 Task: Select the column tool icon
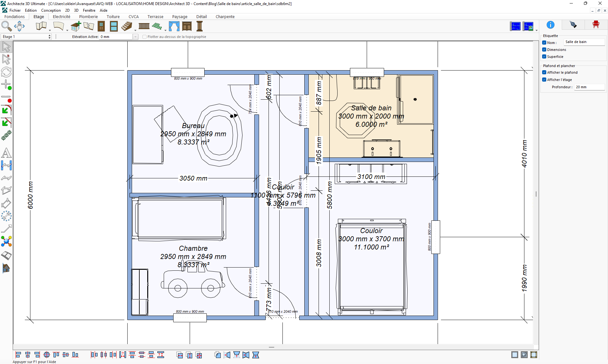(199, 26)
